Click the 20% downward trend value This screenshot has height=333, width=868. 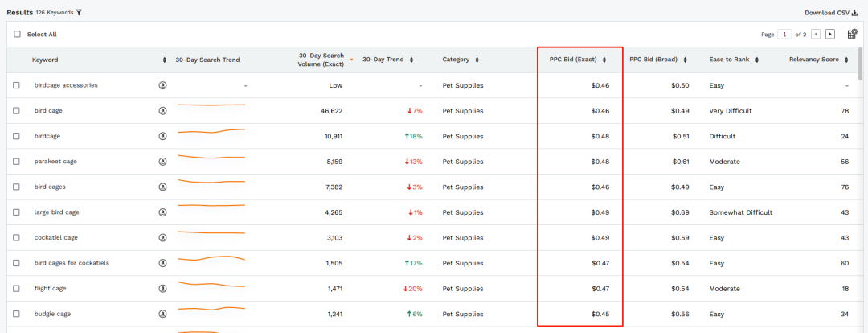click(x=413, y=289)
